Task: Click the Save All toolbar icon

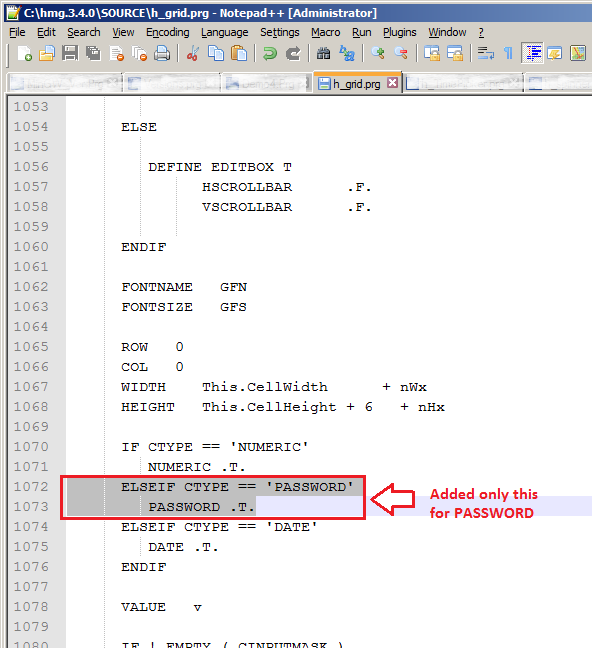Action: coord(93,54)
